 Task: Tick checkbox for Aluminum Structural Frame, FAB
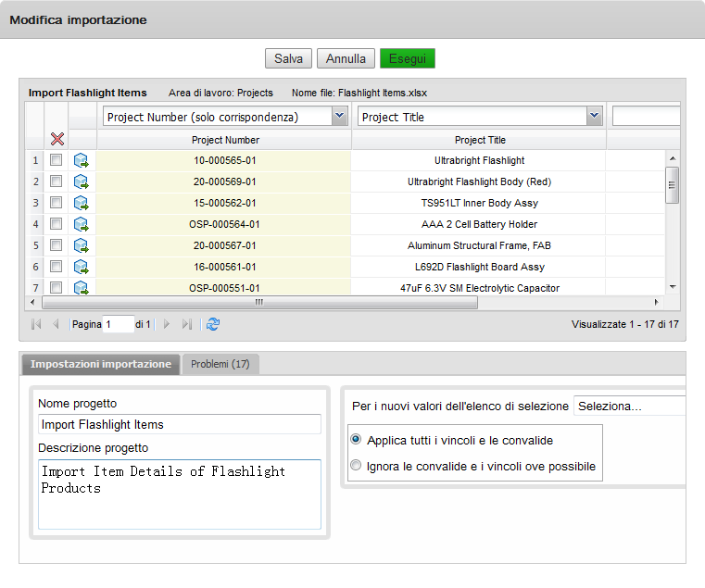56,245
